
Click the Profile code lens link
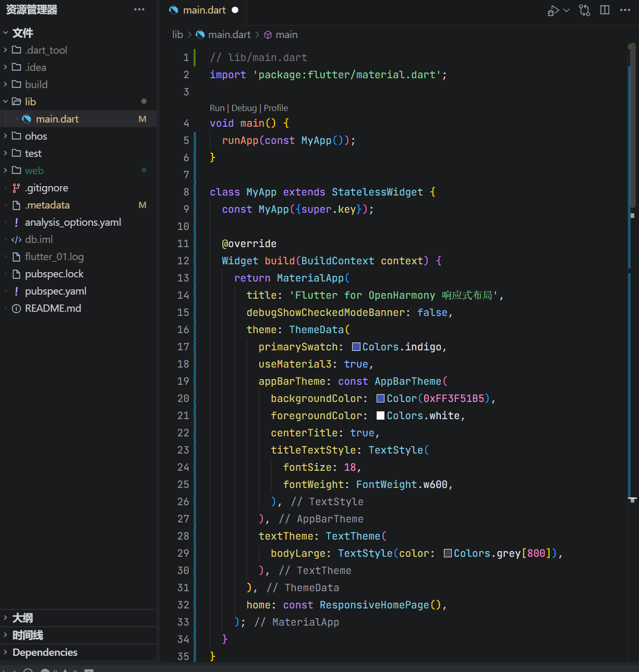pyautogui.click(x=276, y=108)
